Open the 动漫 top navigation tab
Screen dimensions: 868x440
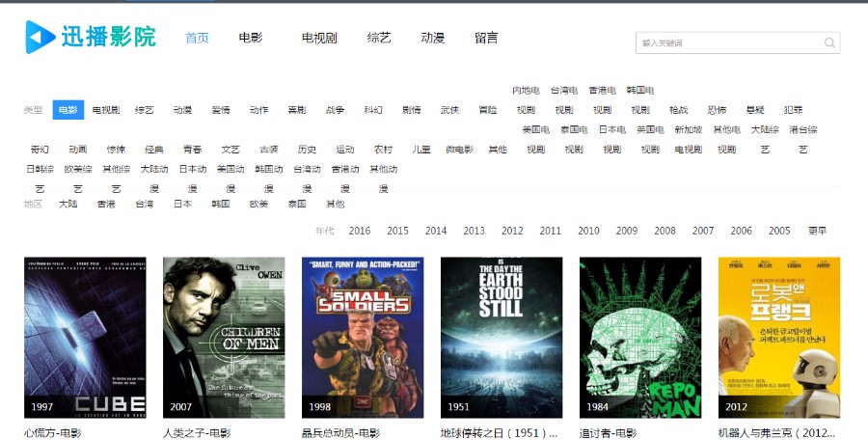432,38
